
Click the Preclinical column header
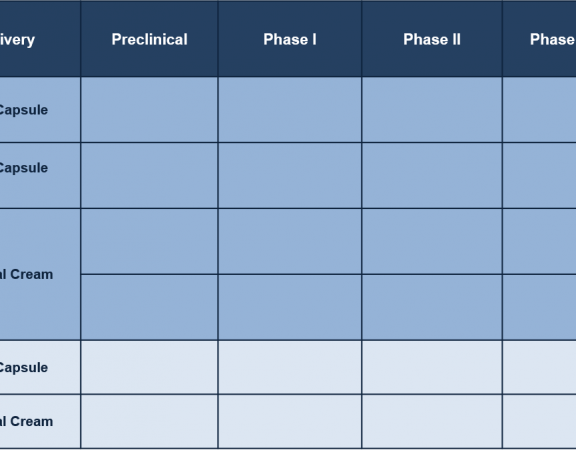coord(149,39)
